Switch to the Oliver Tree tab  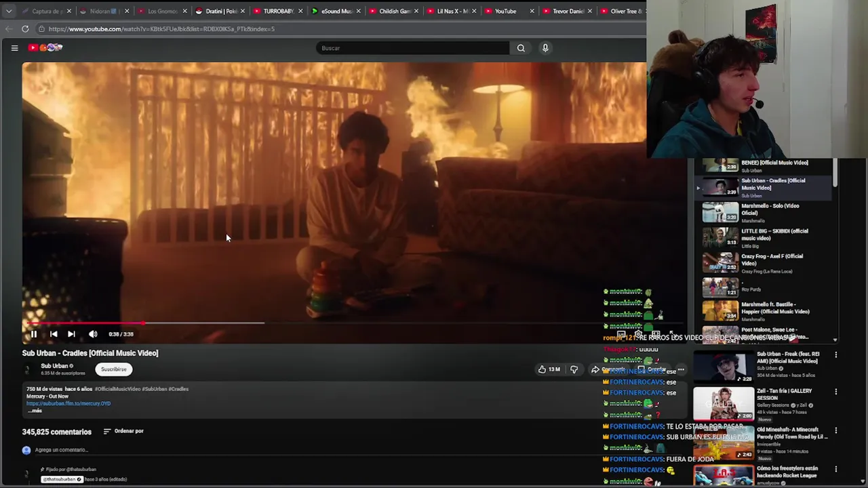point(621,11)
